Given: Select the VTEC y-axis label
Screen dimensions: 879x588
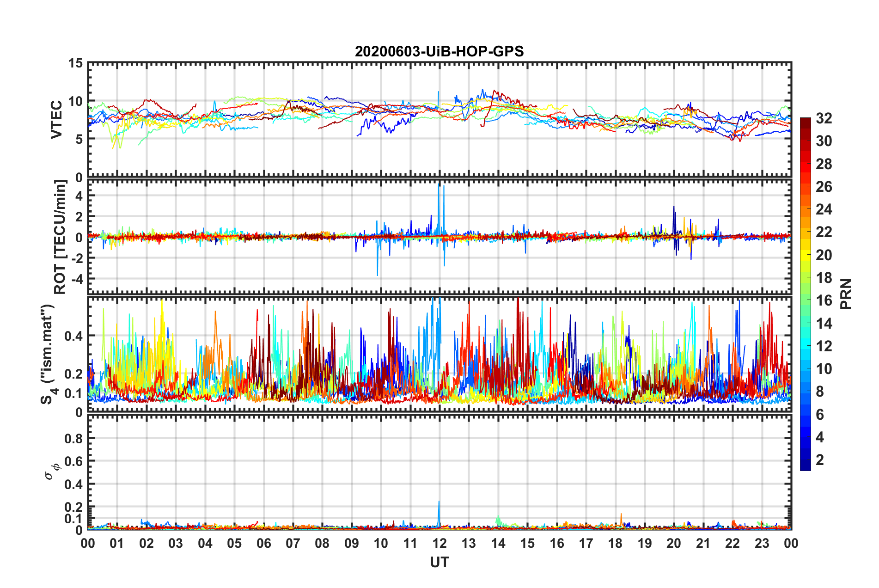Looking at the screenshot, I should (56, 119).
